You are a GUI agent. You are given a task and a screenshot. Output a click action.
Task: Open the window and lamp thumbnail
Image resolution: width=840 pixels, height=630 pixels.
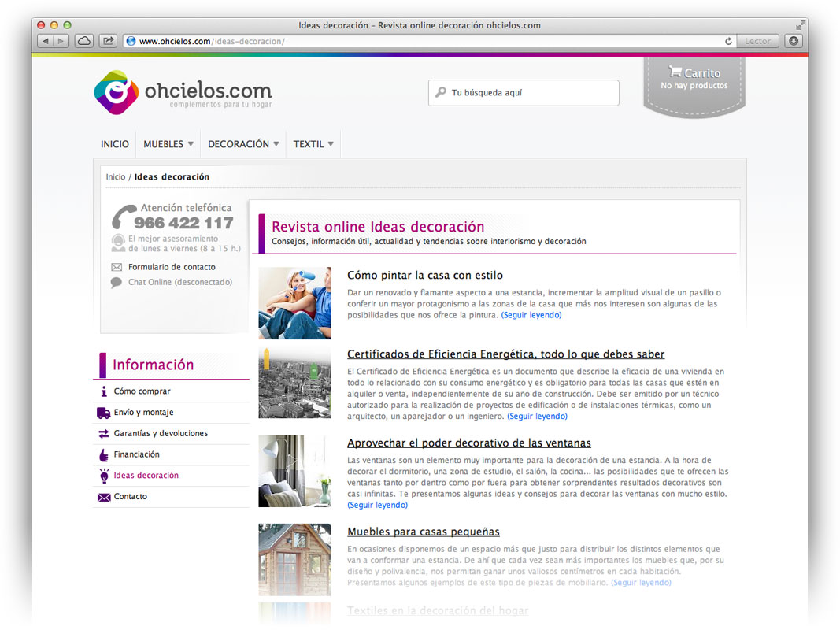tap(294, 471)
